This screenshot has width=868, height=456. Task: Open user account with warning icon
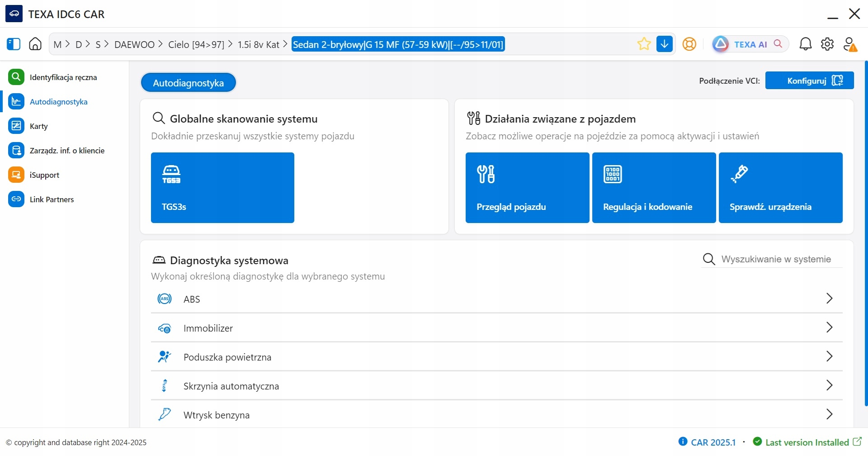click(850, 44)
